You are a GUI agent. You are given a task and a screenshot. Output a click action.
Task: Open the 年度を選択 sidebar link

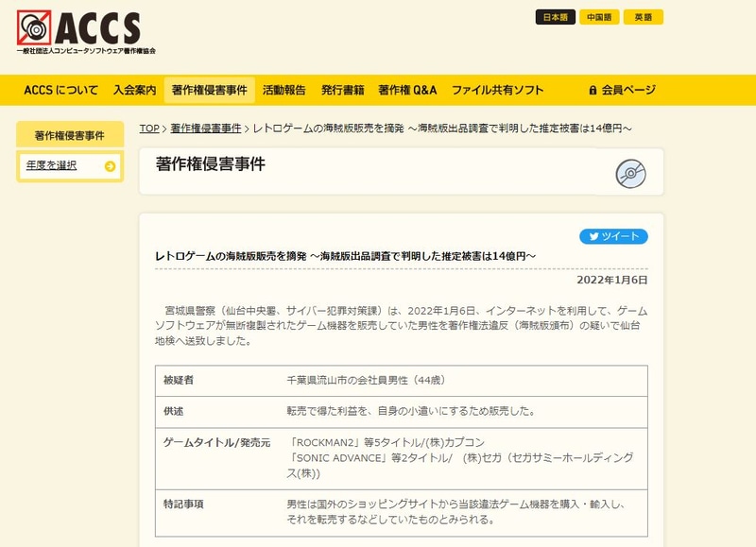point(51,165)
